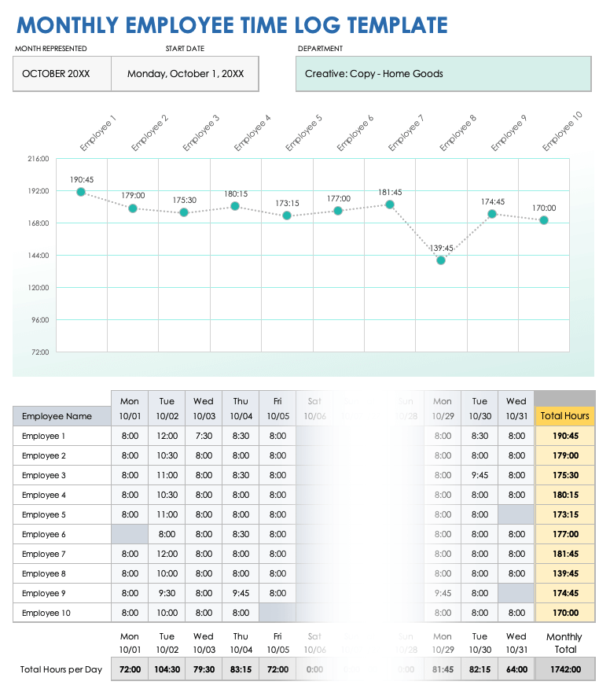This screenshot has height=700, width=610.
Task: Click the Monthly Total cell showing 1742:00
Action: (x=564, y=669)
